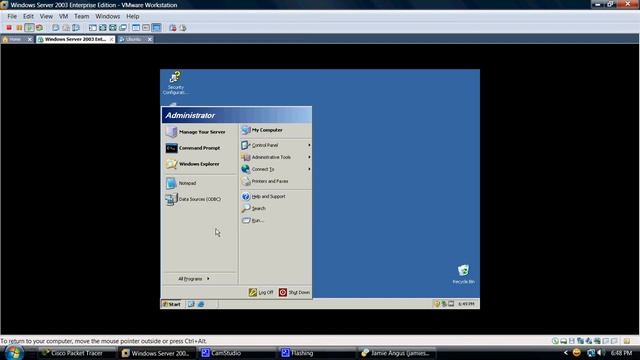Image resolution: width=640 pixels, height=360 pixels.
Task: Expand the Administrative Tools submenu
Action: coord(276,157)
